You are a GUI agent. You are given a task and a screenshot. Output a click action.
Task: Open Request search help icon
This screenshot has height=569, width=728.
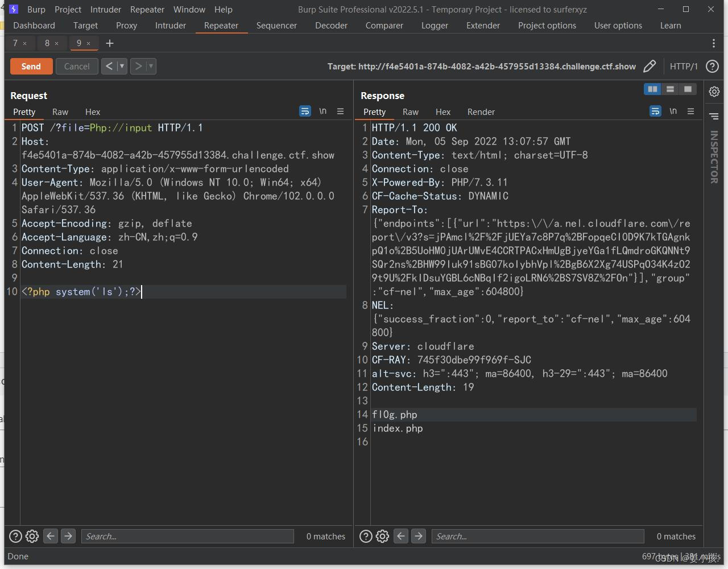16,536
